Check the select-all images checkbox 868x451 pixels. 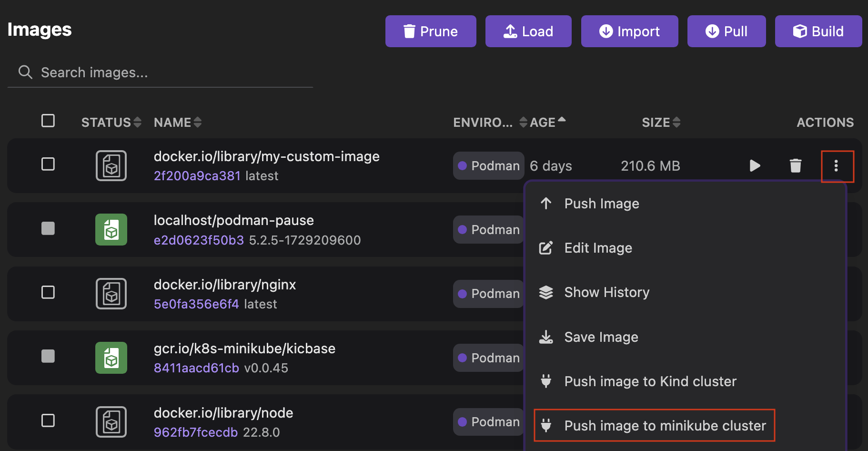pyautogui.click(x=48, y=121)
